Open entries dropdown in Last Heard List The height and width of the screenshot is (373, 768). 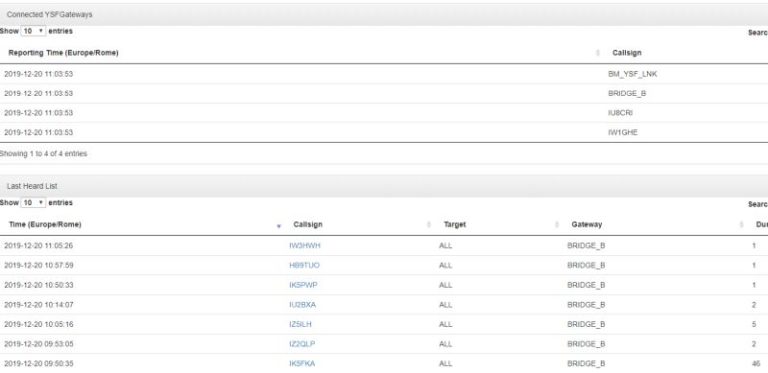(x=33, y=203)
